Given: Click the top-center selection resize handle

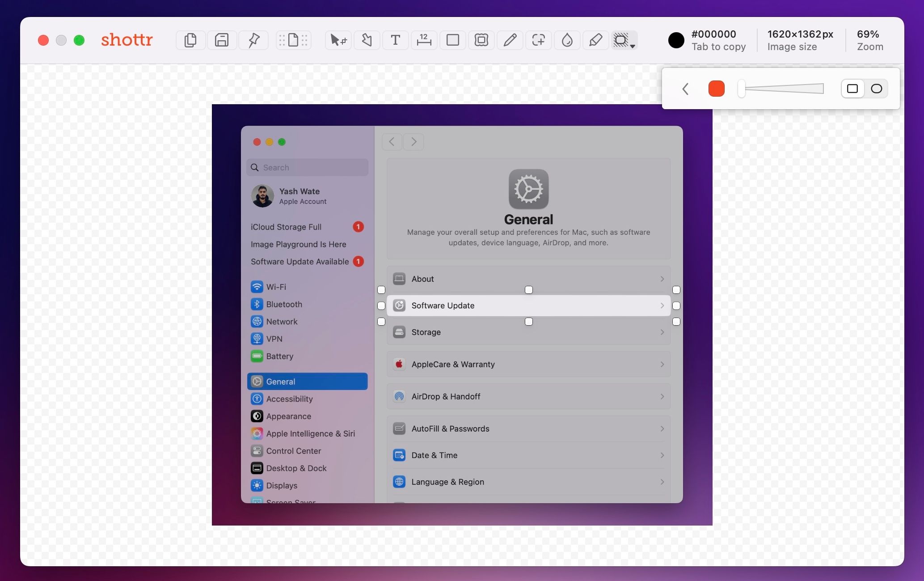Looking at the screenshot, I should 529,290.
